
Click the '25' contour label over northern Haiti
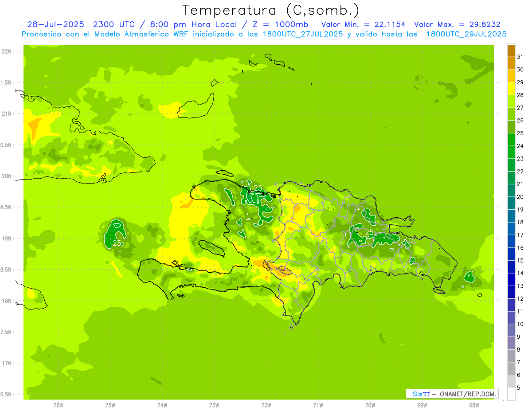click(x=258, y=188)
